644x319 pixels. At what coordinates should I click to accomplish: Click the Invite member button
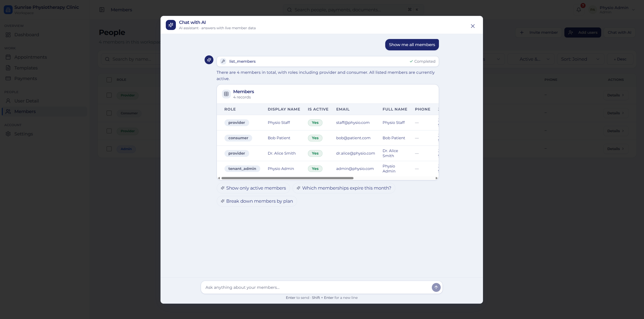[x=539, y=32]
